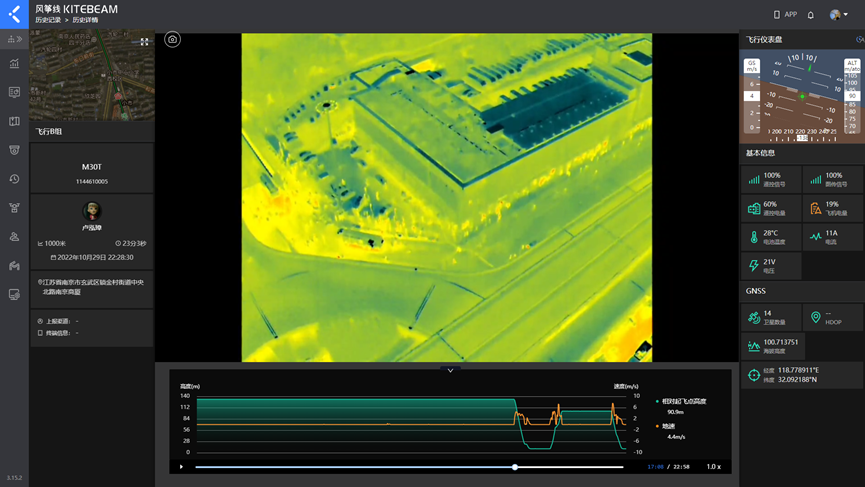Go to 历史记录 in the breadcrumb

pyautogui.click(x=47, y=20)
